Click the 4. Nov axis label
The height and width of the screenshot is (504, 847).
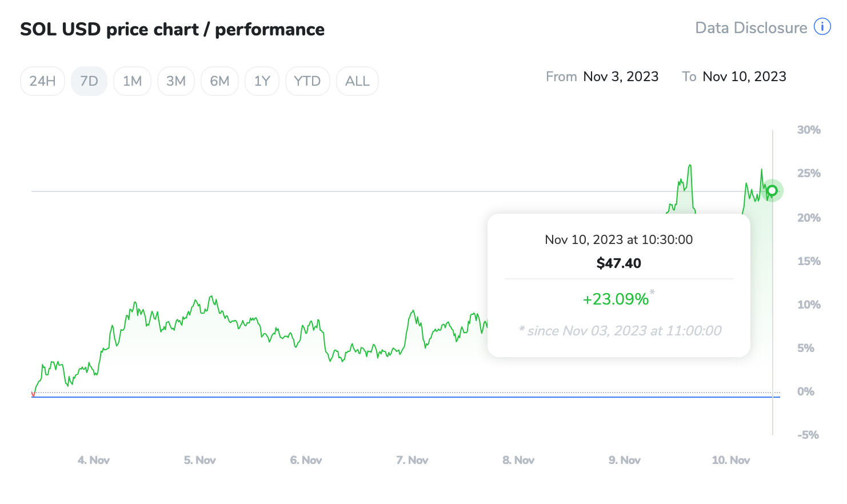(x=94, y=460)
